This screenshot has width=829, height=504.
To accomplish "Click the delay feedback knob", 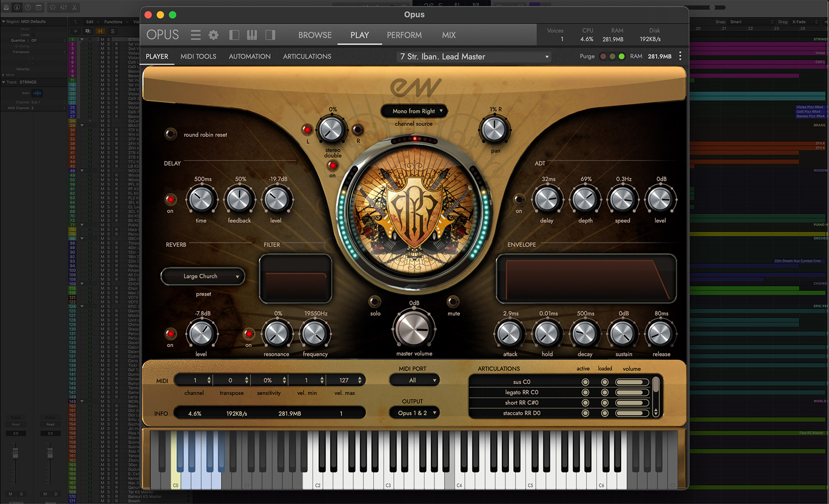I will 239,200.
